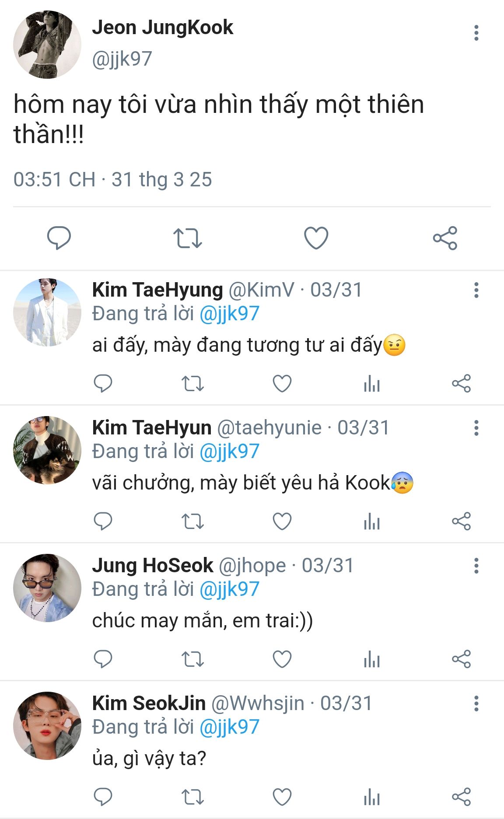Viewport: 504px width, 819px height.
Task: Open @jjk97 mention link in Kim SeokJin's reply
Action: point(229,727)
